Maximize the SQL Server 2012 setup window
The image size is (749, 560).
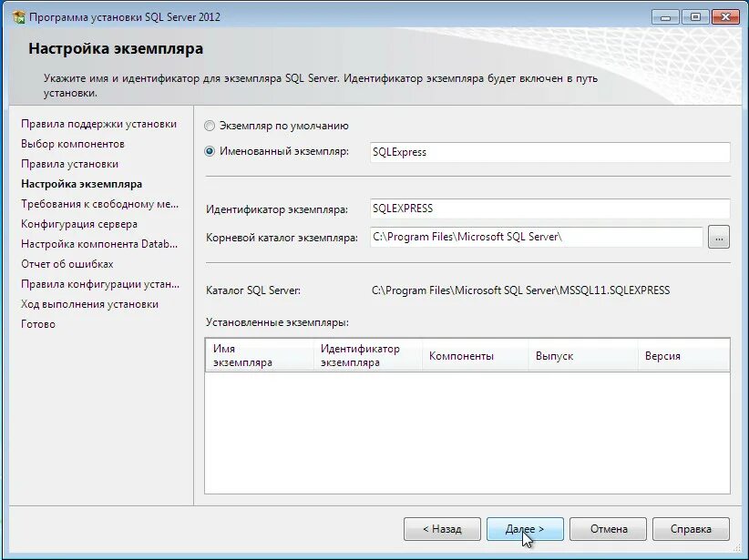click(x=695, y=17)
